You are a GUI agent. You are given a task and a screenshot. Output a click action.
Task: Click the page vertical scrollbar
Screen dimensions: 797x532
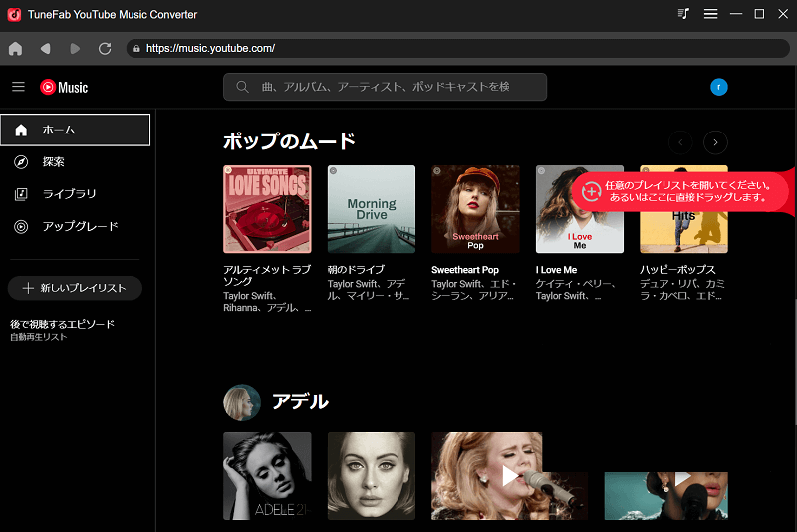794,362
